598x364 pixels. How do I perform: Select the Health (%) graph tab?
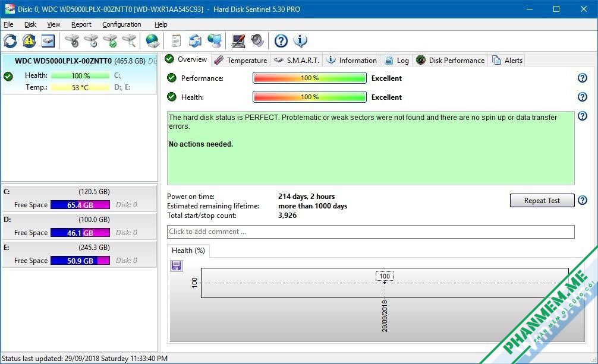188,251
